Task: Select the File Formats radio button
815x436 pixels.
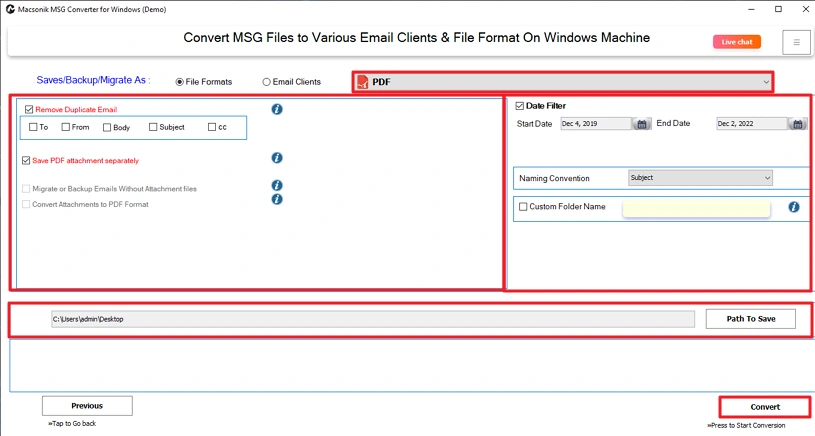Action: [x=180, y=82]
